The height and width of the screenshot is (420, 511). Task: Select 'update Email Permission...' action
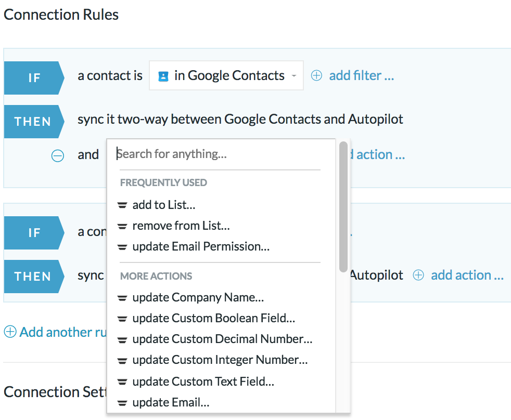click(201, 246)
